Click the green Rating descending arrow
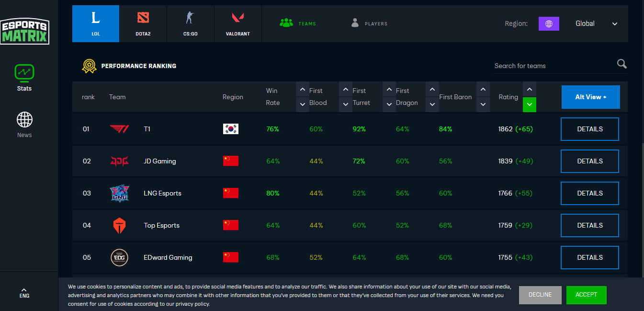The width and height of the screenshot is (644, 311). click(529, 104)
